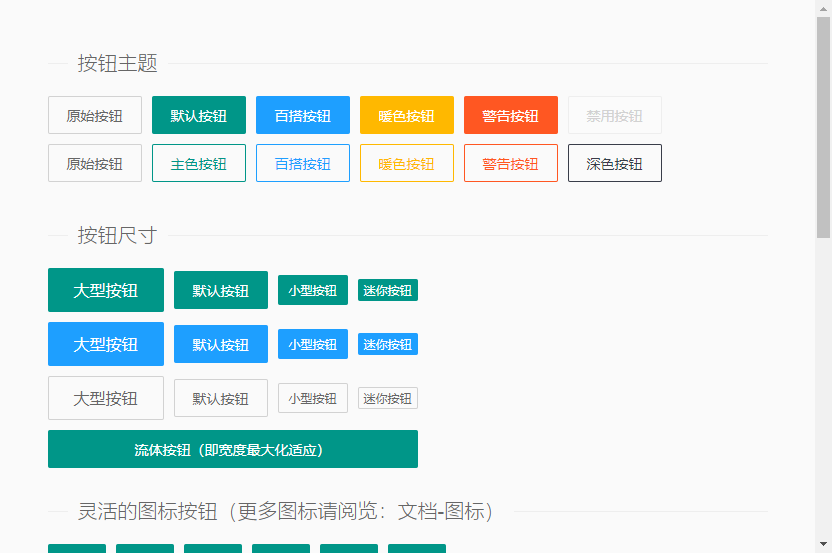Image resolution: width=832 pixels, height=553 pixels.
Task: Click the green-outlined 主色按钮
Action: coord(199,163)
